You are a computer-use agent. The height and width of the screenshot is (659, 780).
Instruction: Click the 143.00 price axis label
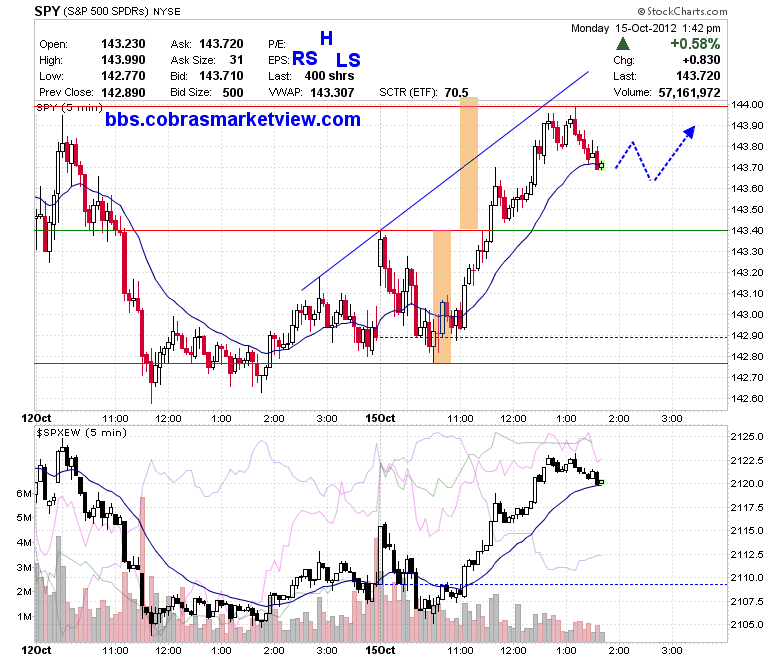pos(747,314)
